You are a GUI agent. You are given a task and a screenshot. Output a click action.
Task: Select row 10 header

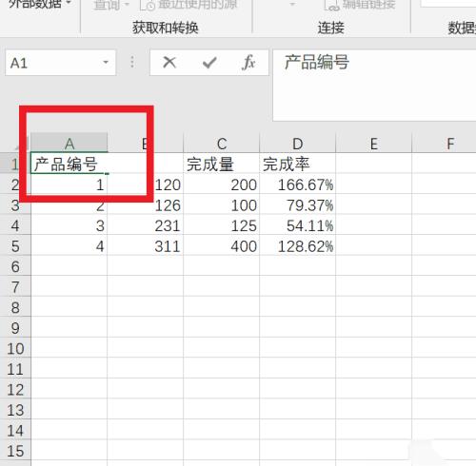tap(15, 349)
